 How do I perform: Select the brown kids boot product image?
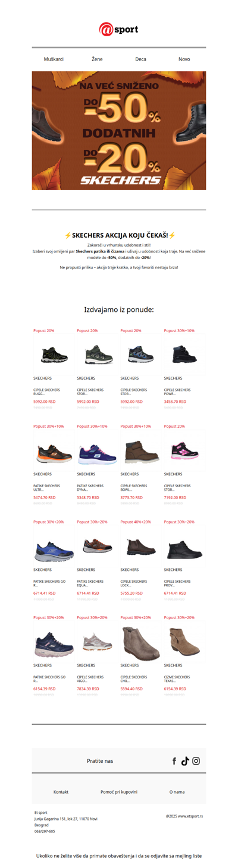click(x=141, y=450)
